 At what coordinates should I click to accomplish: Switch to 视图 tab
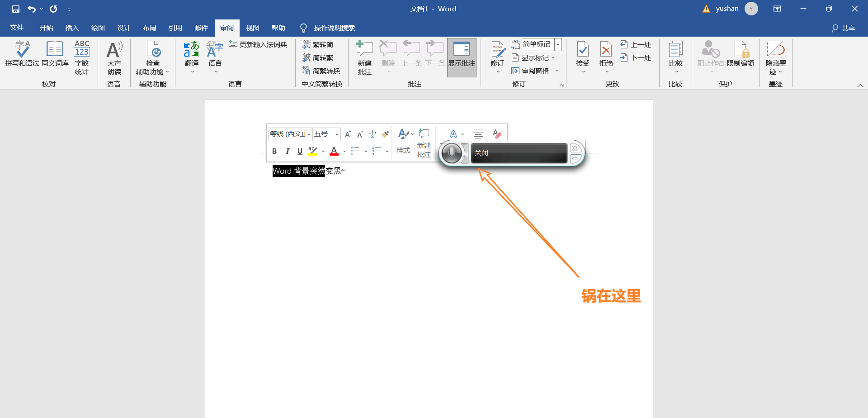tap(253, 28)
